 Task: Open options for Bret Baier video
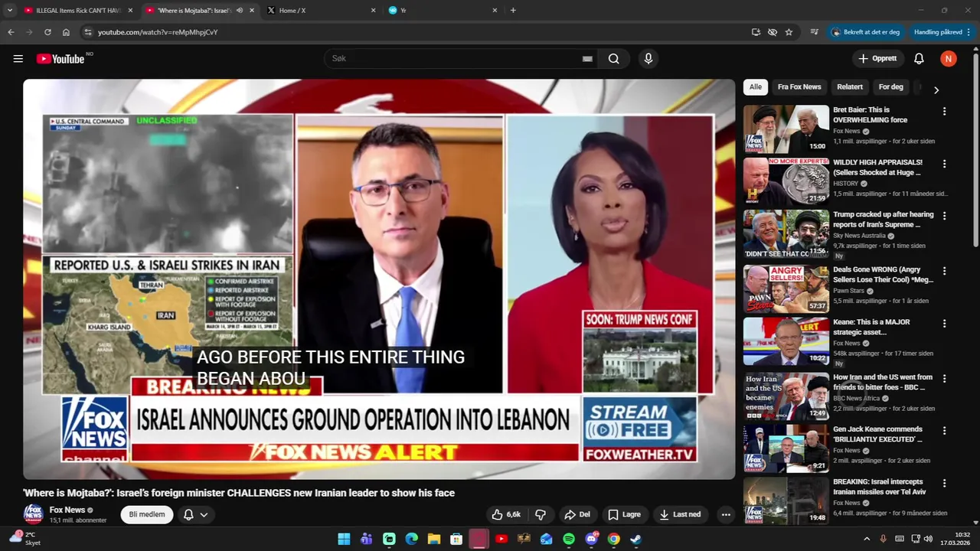pyautogui.click(x=944, y=111)
